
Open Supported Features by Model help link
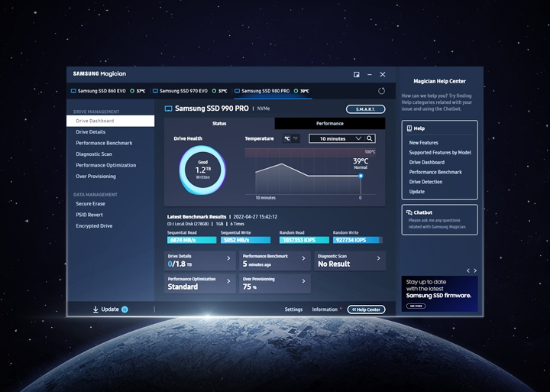click(x=440, y=153)
